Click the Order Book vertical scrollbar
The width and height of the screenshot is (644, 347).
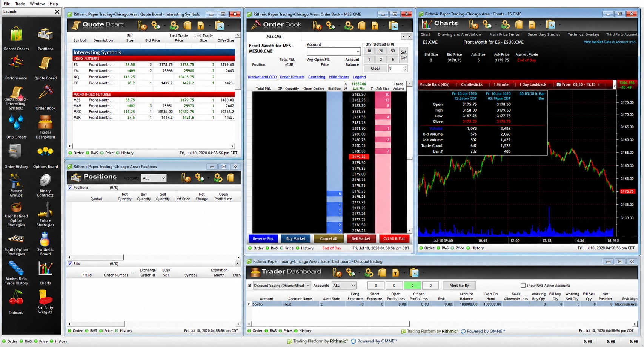(x=409, y=157)
